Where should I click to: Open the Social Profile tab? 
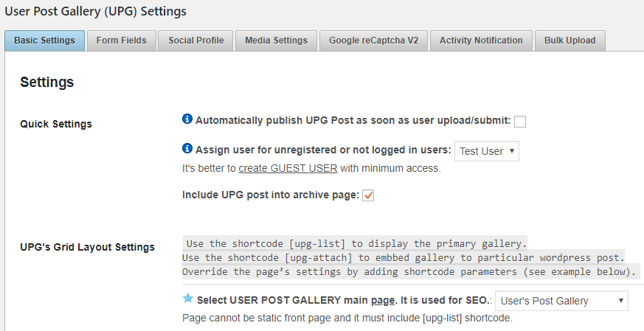point(195,41)
